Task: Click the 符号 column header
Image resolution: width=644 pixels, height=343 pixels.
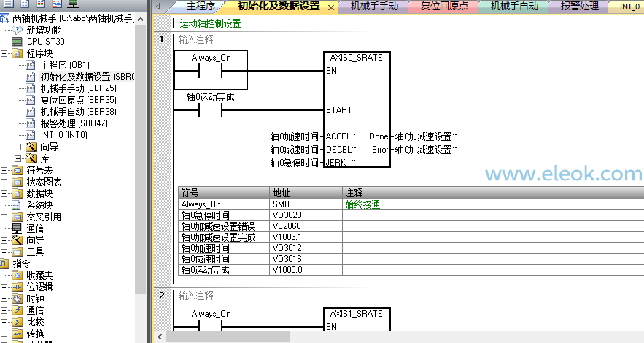Action: 224,193
